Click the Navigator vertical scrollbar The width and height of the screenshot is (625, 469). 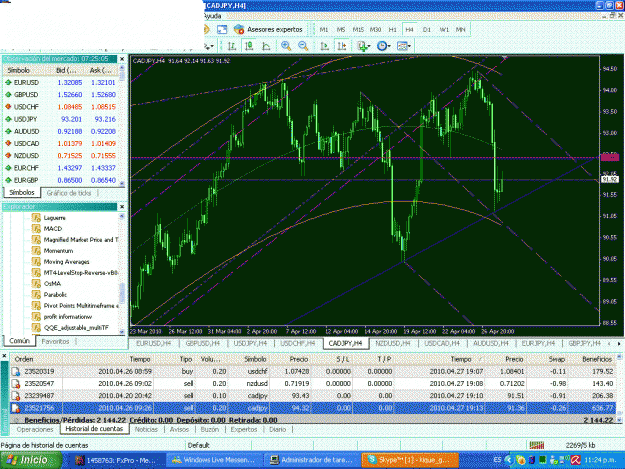tap(122, 274)
